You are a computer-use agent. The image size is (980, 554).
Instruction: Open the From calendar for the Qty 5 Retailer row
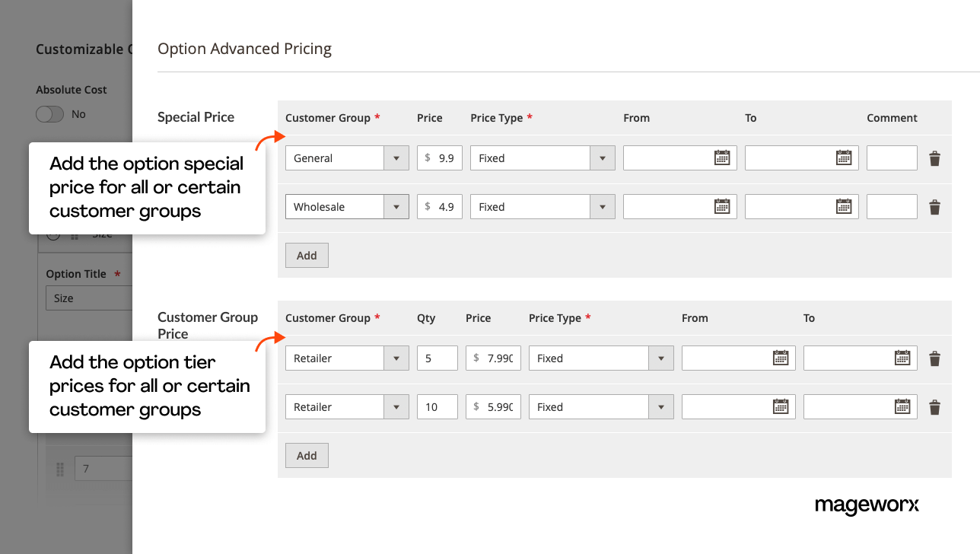[780, 358]
